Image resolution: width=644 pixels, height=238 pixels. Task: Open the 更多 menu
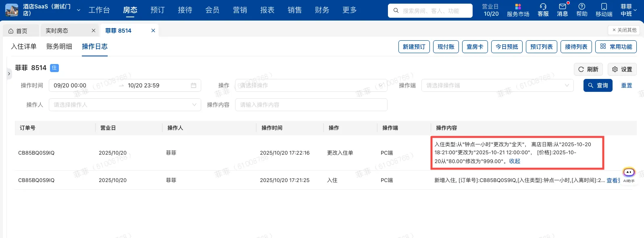[x=350, y=10]
